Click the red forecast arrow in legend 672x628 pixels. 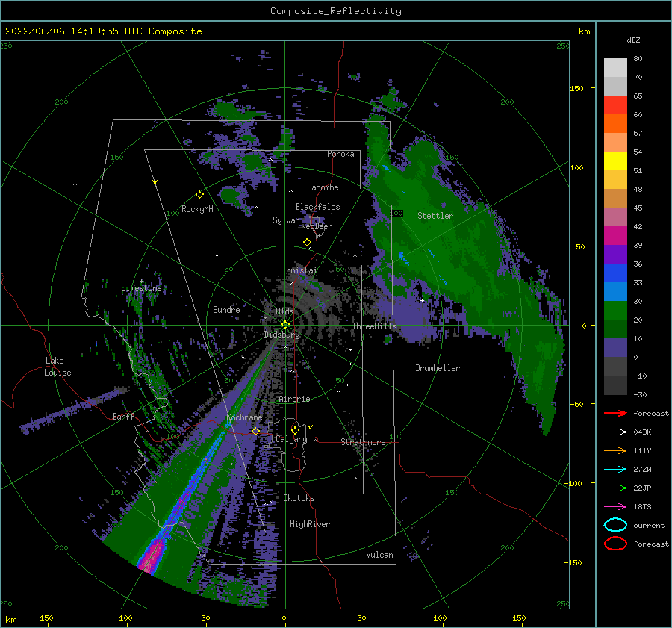(x=615, y=413)
